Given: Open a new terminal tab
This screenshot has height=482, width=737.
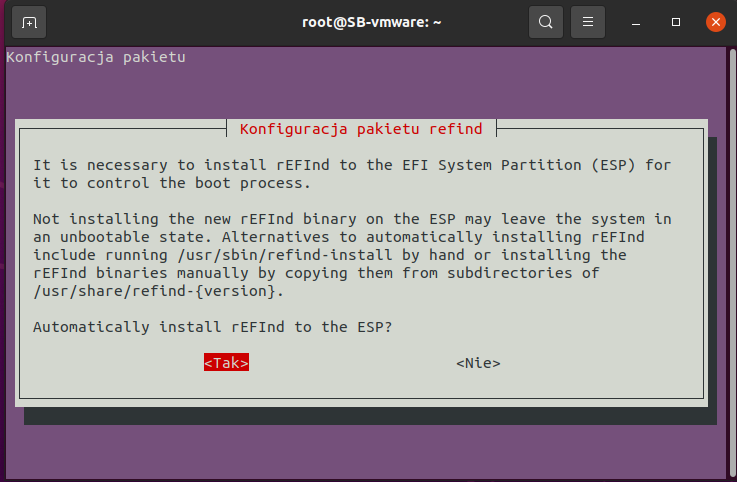Looking at the screenshot, I should 29,21.
